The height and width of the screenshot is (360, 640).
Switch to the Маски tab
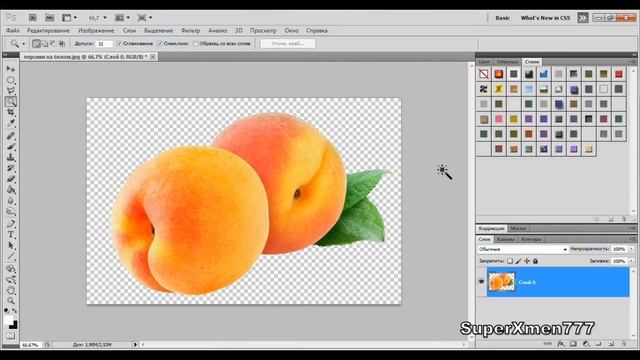pos(518,229)
